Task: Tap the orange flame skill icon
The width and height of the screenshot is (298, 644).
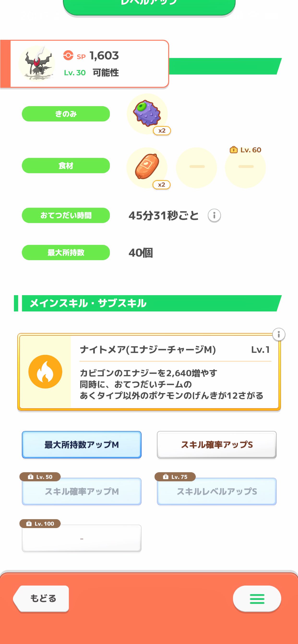Action: (45, 372)
